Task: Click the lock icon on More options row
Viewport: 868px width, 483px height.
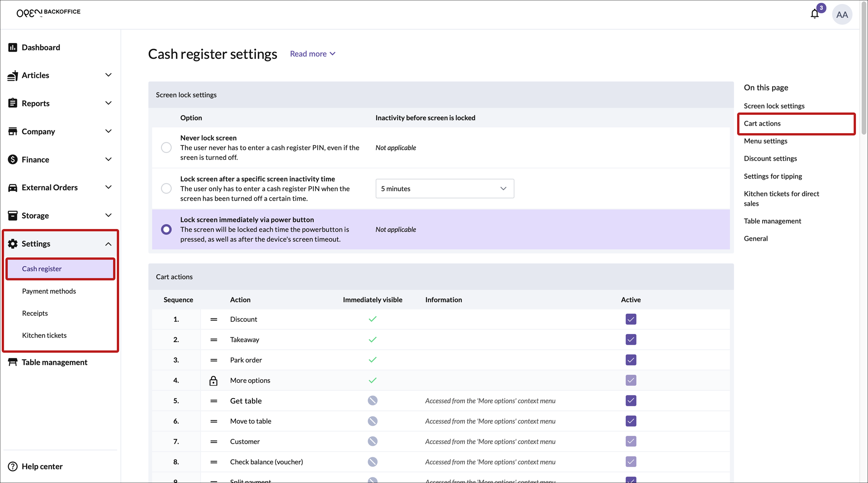Action: (213, 381)
